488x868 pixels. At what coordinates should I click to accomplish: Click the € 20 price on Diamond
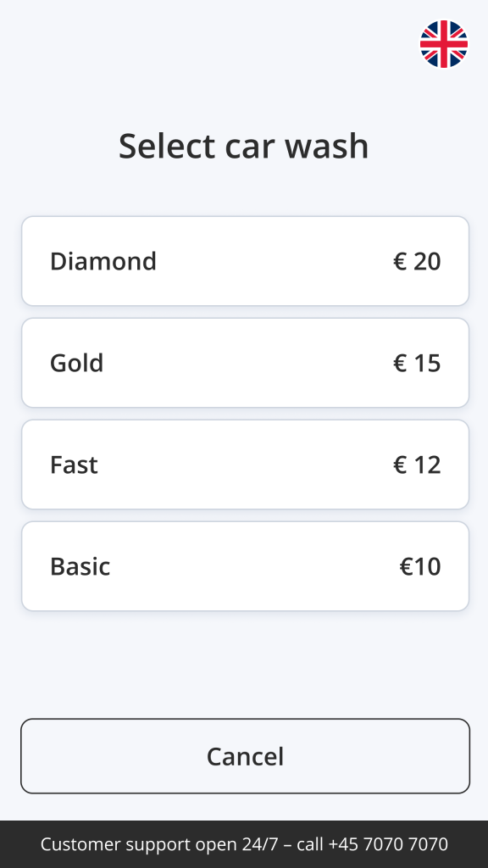[417, 261]
